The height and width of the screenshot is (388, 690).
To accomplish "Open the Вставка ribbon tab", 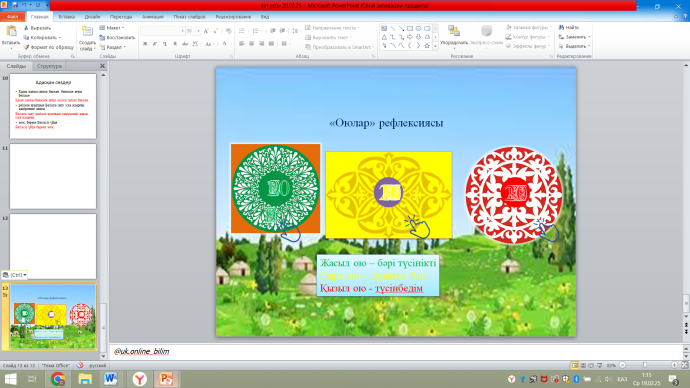I will 66,17.
